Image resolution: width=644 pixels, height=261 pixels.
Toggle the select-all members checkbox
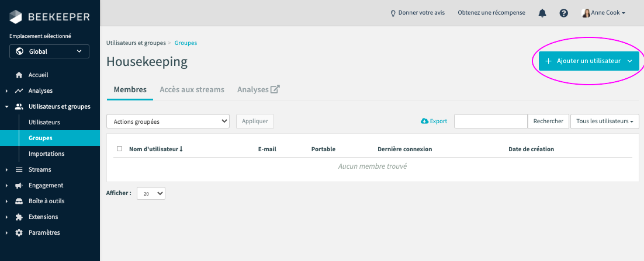pyautogui.click(x=120, y=149)
